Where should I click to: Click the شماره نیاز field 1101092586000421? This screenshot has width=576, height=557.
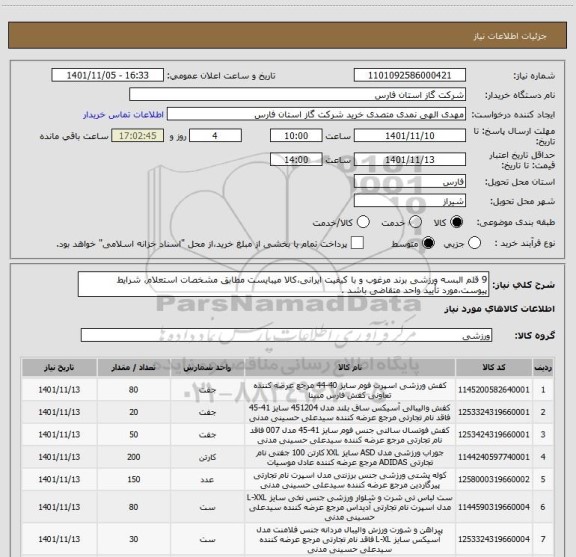(410, 75)
